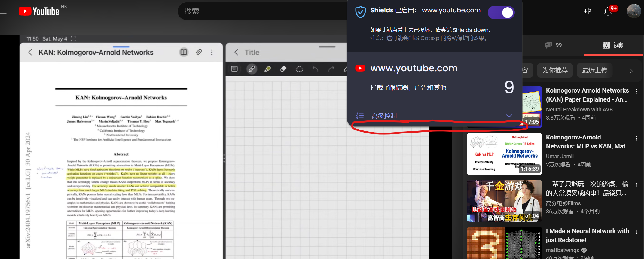Select the highlighter tool
This screenshot has width=644, height=259.
point(267,69)
